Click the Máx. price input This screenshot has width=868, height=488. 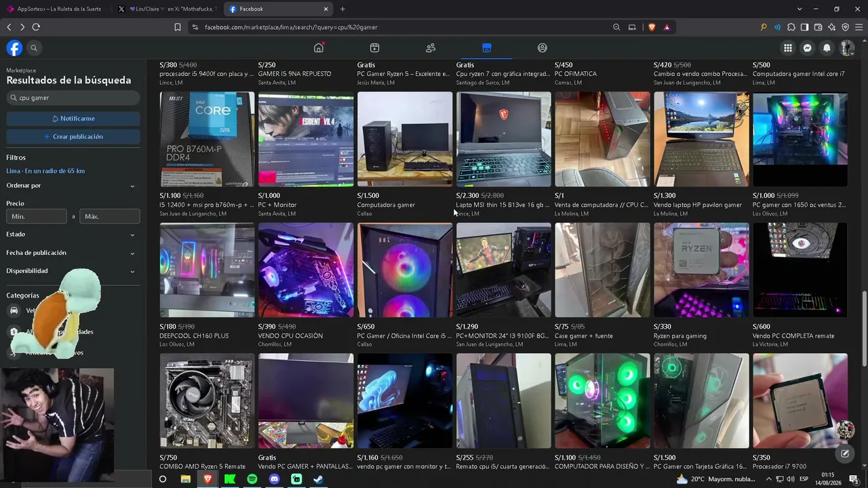point(110,216)
